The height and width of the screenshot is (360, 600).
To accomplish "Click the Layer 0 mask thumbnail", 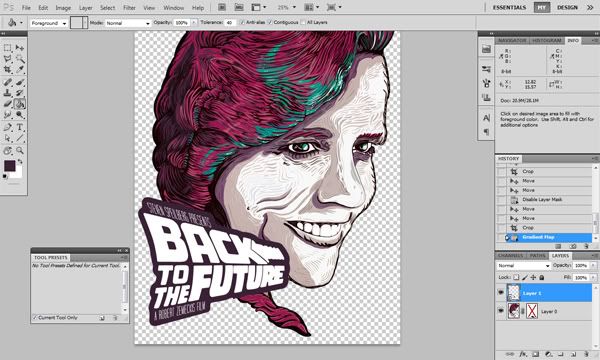I will coord(532,311).
